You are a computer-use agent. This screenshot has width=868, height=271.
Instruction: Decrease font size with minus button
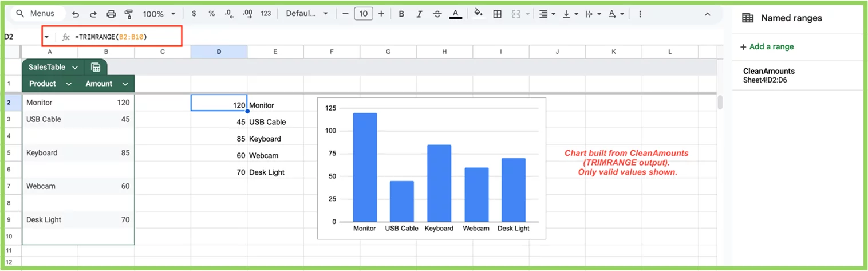coord(345,14)
